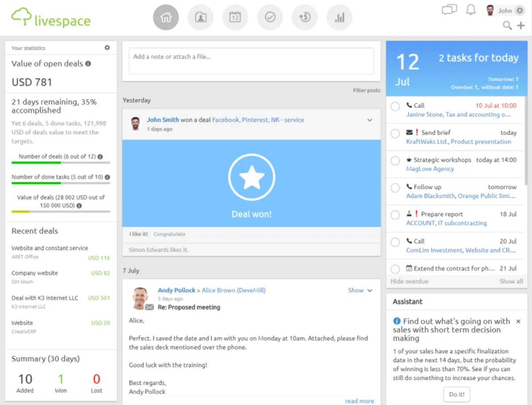Click the blue info icon in the Assistant tip
532x405 pixels.
point(396,321)
